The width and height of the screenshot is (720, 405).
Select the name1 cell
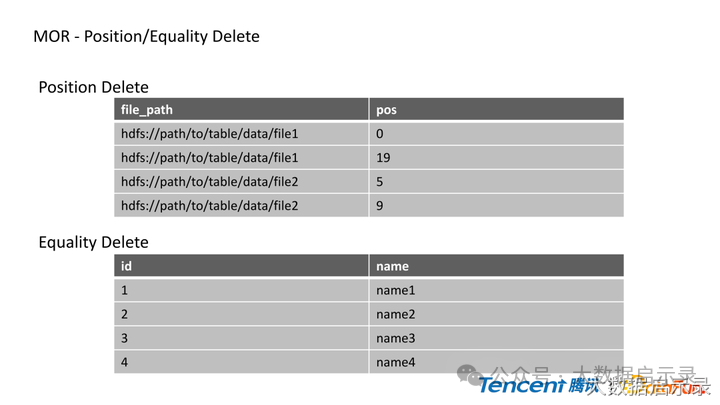[x=496, y=290]
